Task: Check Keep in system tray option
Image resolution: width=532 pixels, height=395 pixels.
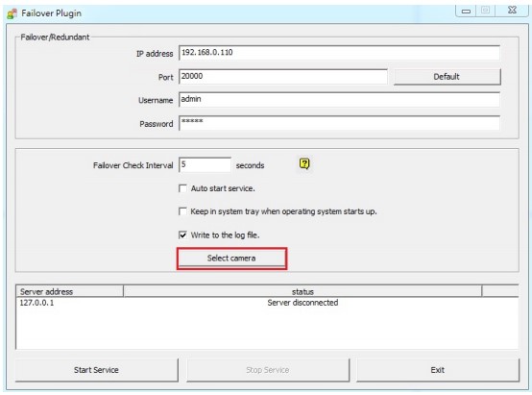Action: click(x=182, y=211)
